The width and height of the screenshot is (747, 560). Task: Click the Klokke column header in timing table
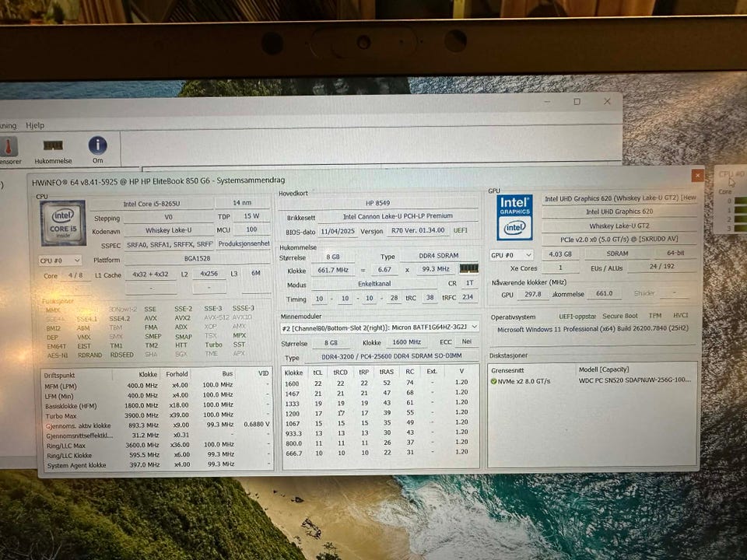(x=294, y=373)
